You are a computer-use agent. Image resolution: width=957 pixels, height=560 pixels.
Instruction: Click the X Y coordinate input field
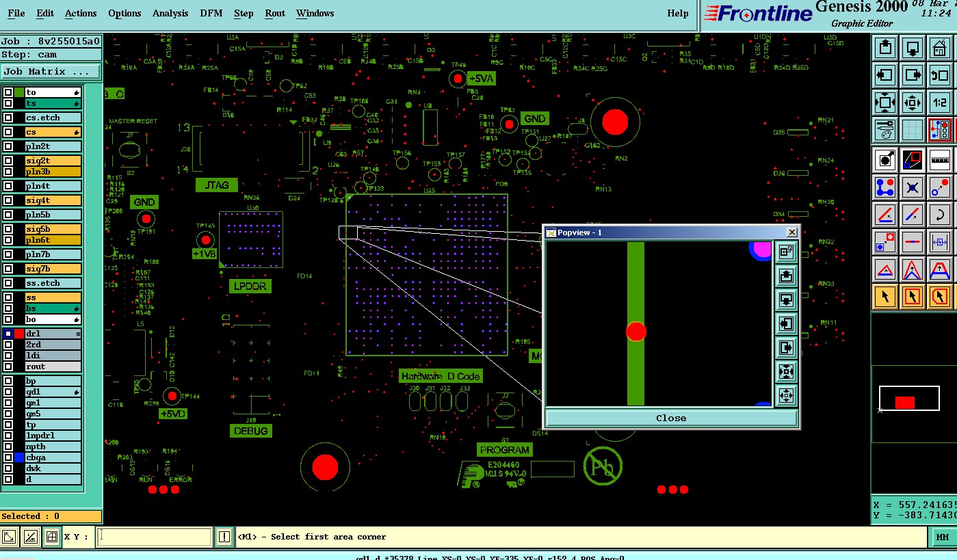(154, 537)
